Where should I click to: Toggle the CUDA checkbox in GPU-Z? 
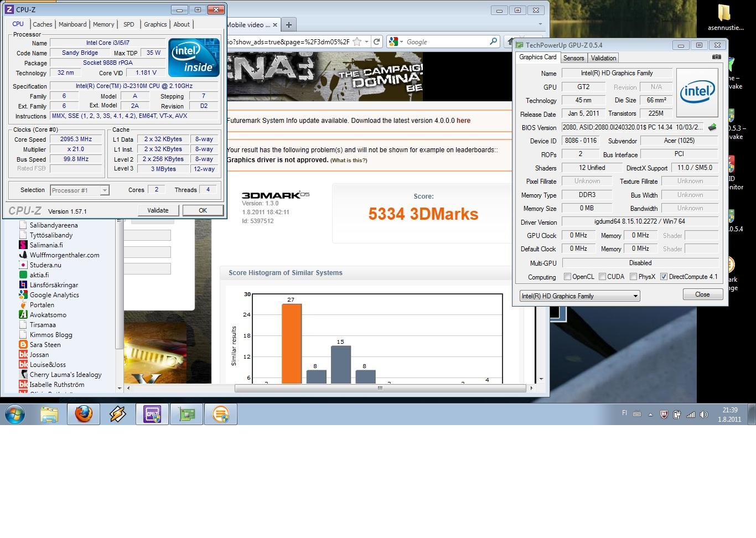[602, 277]
